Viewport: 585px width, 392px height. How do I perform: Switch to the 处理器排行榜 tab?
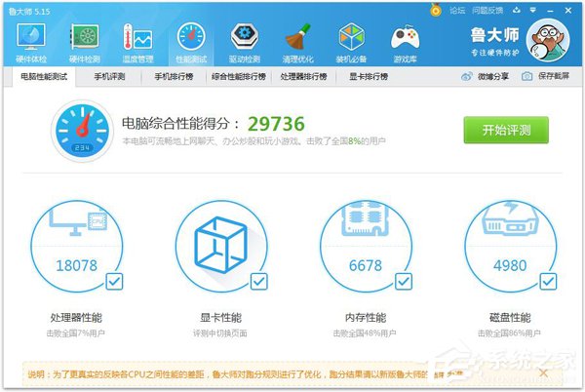coord(303,76)
